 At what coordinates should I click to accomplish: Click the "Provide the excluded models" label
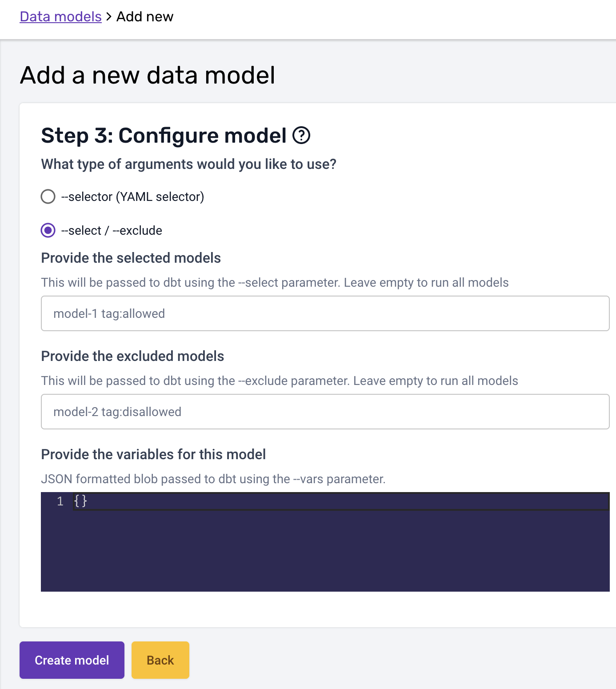point(132,356)
